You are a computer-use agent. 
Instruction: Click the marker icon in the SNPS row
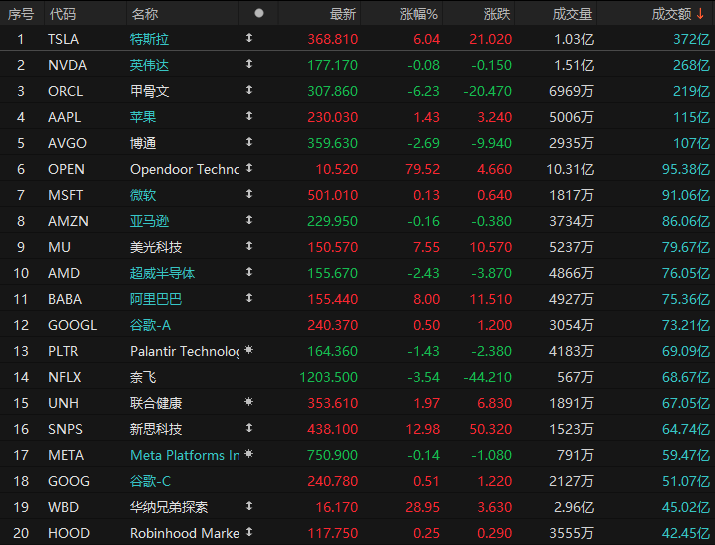[x=249, y=428]
